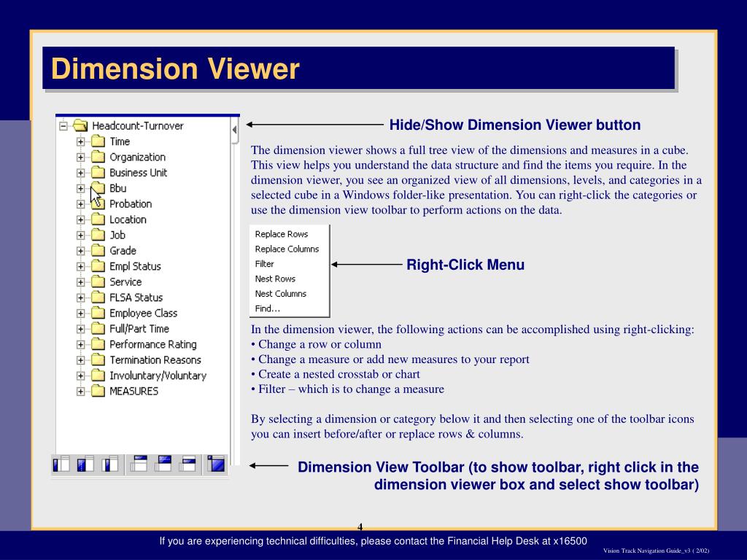The width and height of the screenshot is (747, 560).
Task: Click the Employee Class folder icon
Action: pos(98,313)
